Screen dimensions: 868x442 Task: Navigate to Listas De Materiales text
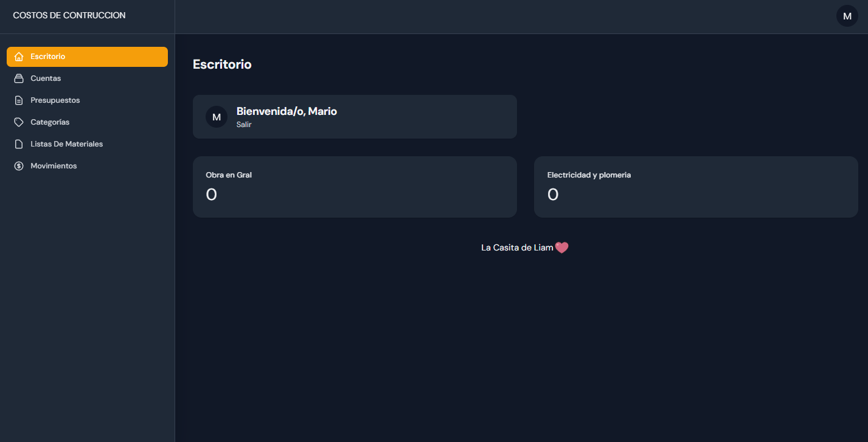pyautogui.click(x=67, y=144)
